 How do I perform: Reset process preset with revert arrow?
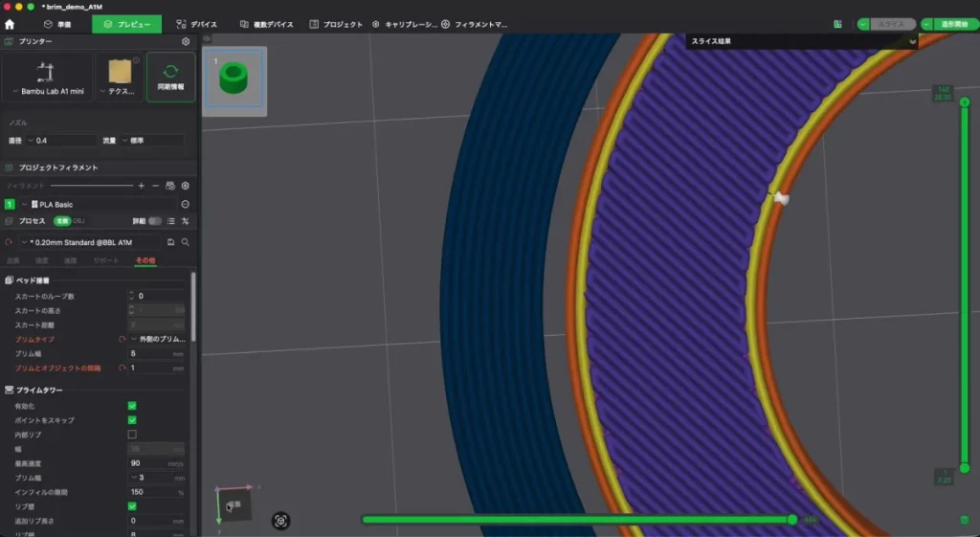point(9,242)
